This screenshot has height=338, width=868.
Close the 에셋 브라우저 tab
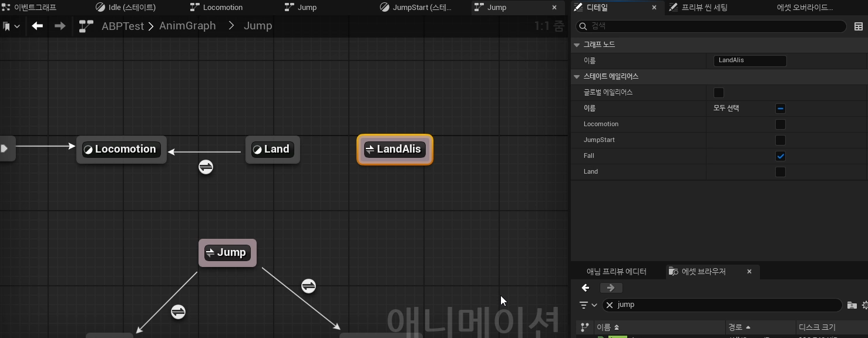[x=749, y=272]
